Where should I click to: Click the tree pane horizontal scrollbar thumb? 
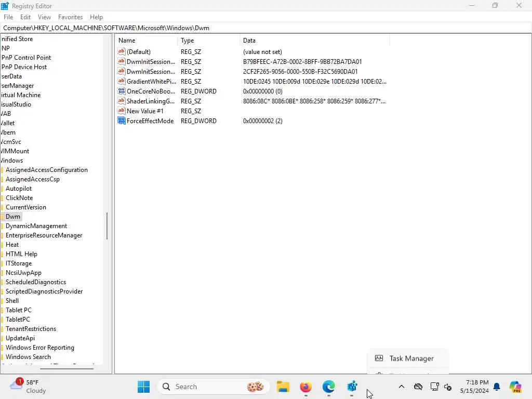(66, 368)
